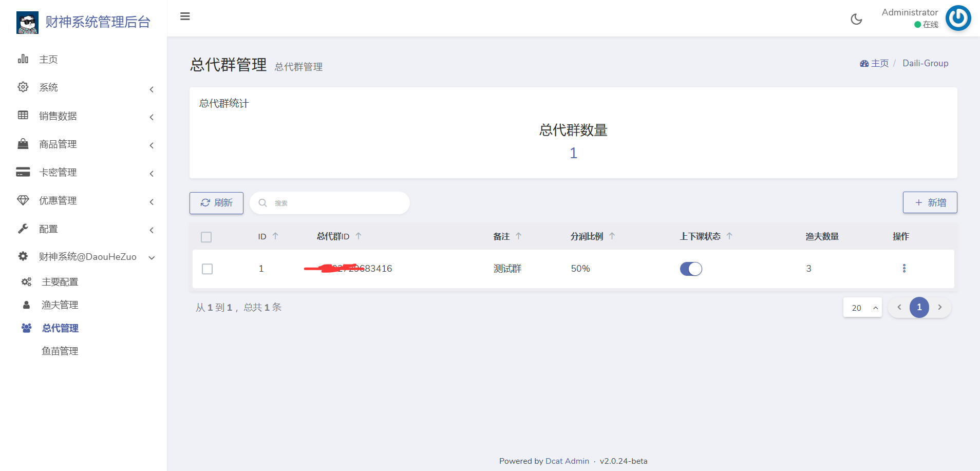The image size is (980, 471).
Task: Open 渔夫管理 in the sidebar
Action: point(60,305)
